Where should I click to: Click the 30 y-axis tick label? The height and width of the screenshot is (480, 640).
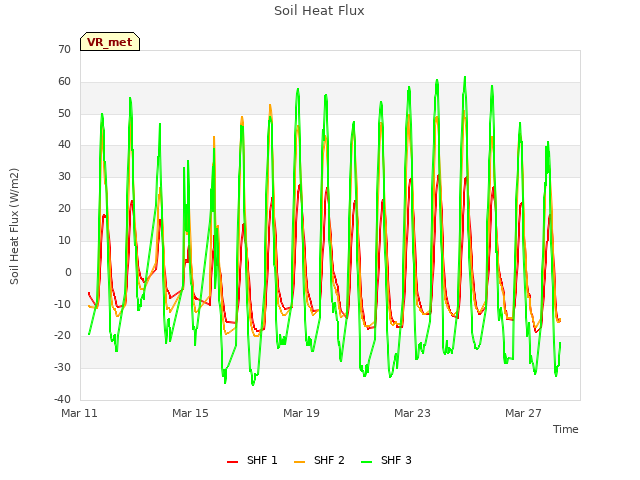[x=64, y=177]
